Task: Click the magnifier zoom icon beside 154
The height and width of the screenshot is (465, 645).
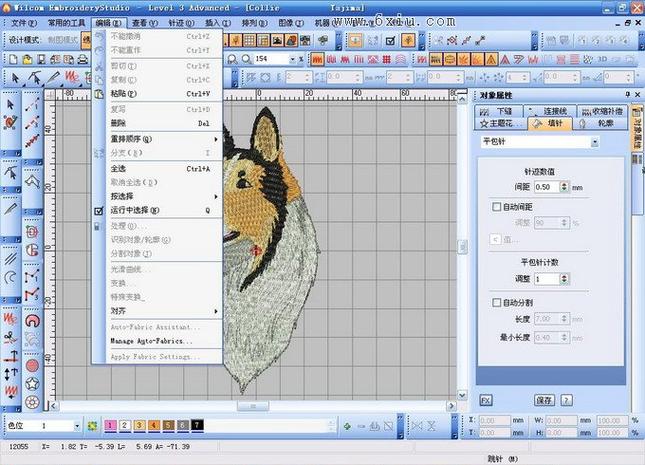Action: tap(247, 59)
